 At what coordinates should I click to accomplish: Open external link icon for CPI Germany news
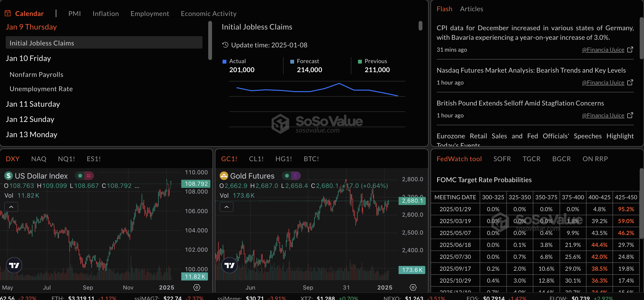630,50
